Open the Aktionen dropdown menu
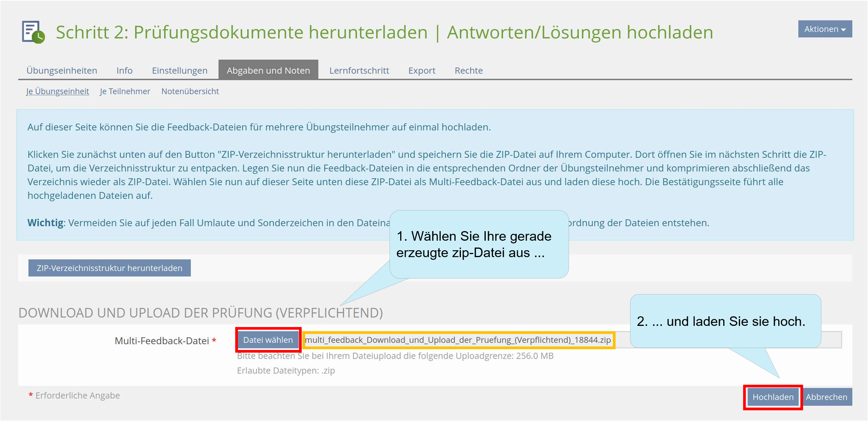The width and height of the screenshot is (868, 421). click(x=825, y=29)
